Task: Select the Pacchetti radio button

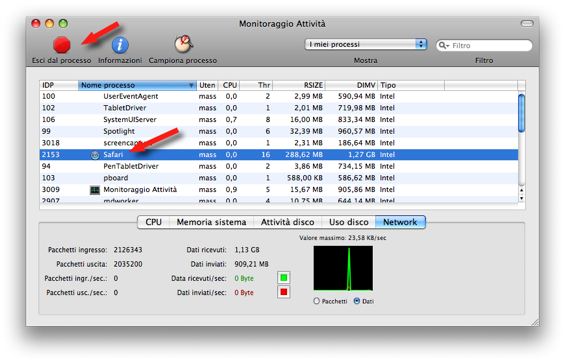Action: pyautogui.click(x=316, y=301)
